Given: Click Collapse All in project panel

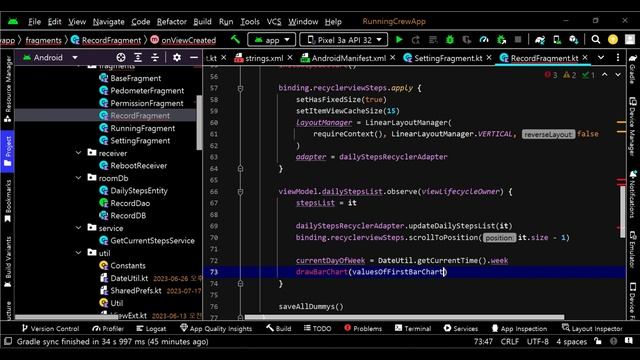Looking at the screenshot, I should (x=155, y=58).
